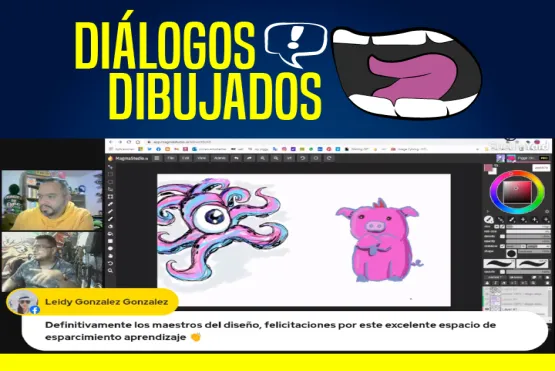The image size is (555, 371).
Task: Rotate the canvas clockwise
Action: 329,158
